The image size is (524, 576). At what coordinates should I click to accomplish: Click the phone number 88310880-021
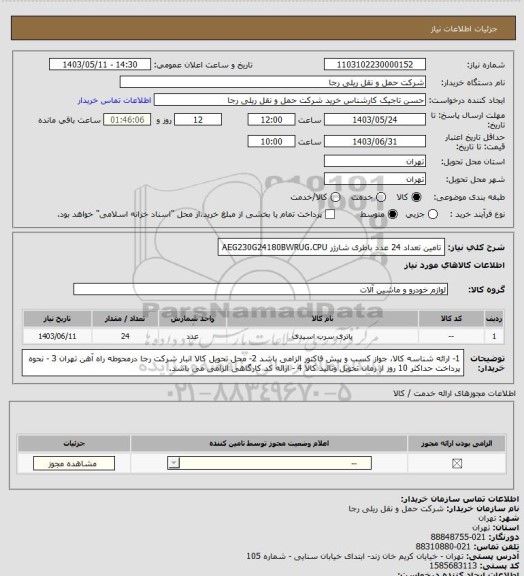443,547
